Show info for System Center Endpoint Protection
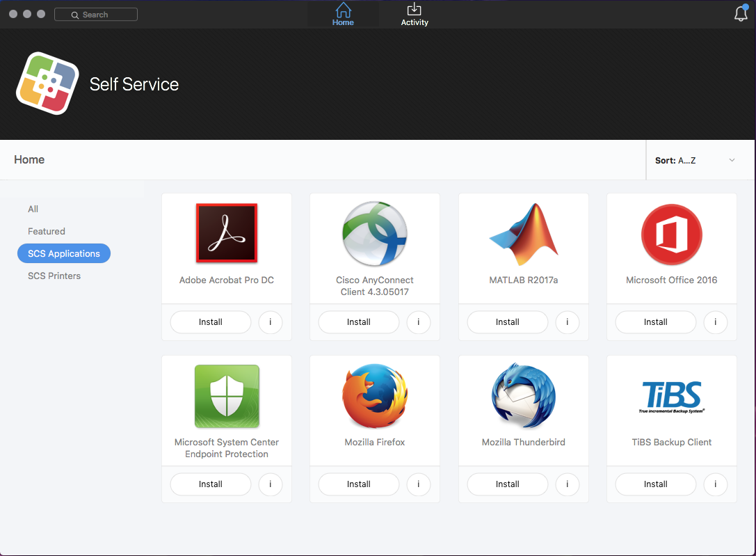 click(271, 484)
